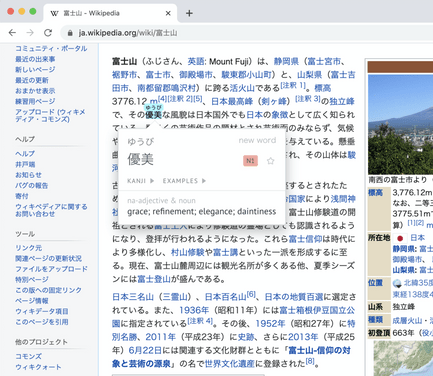Click the 特別ページ sidebar link
This screenshot has height=376, width=433.
[32, 279]
